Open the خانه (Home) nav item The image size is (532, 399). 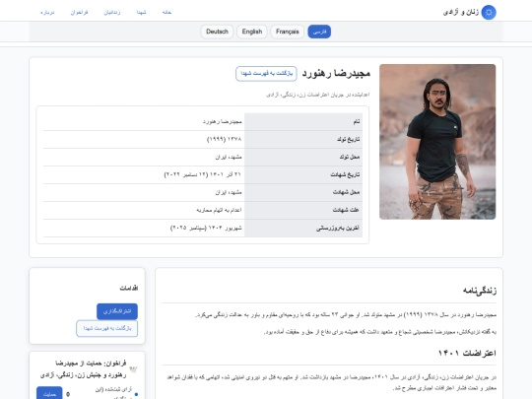166,12
